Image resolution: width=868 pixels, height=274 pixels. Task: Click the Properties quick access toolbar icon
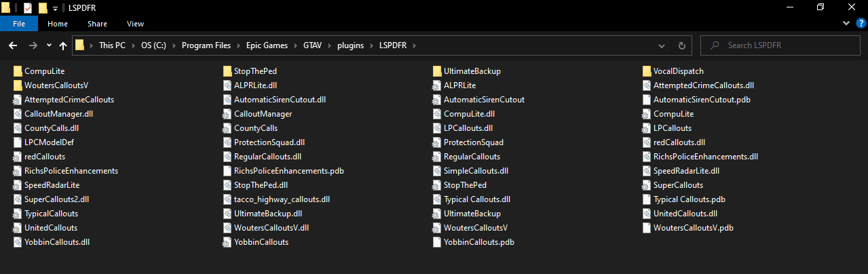27,7
